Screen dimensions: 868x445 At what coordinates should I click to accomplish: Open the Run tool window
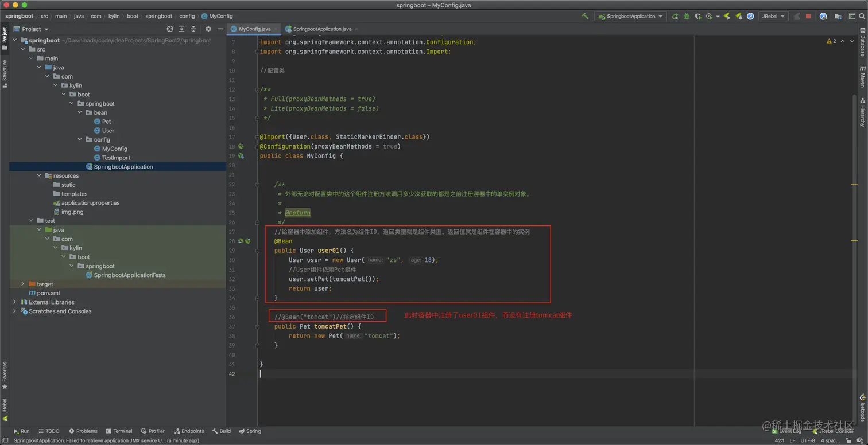(x=21, y=431)
